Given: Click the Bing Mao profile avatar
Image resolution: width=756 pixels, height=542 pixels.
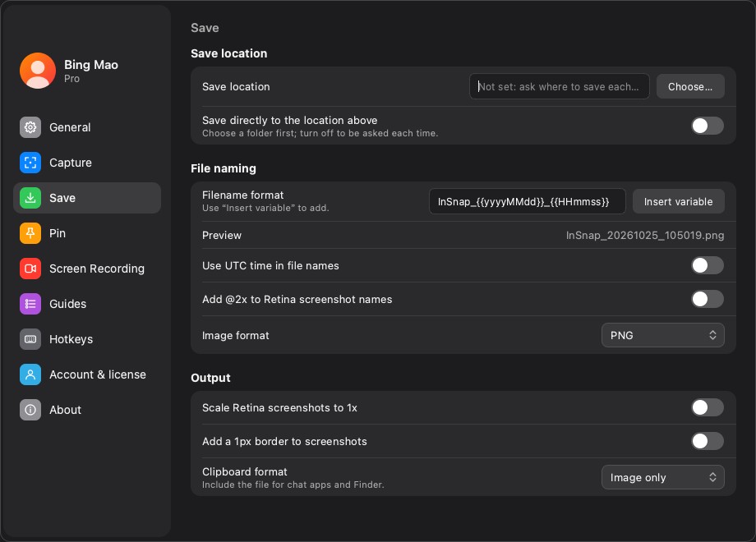Looking at the screenshot, I should click(x=38, y=71).
